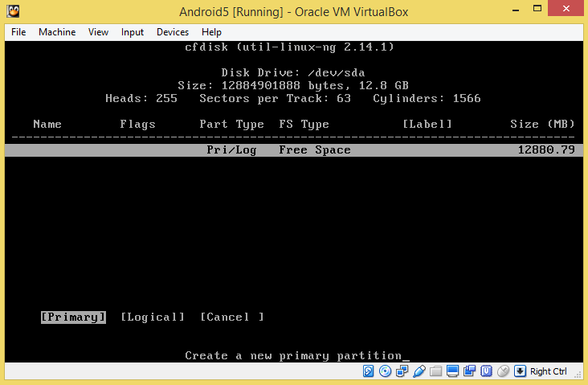Minimize the VirtualBox window
This screenshot has width=588, height=385.
(x=516, y=9)
